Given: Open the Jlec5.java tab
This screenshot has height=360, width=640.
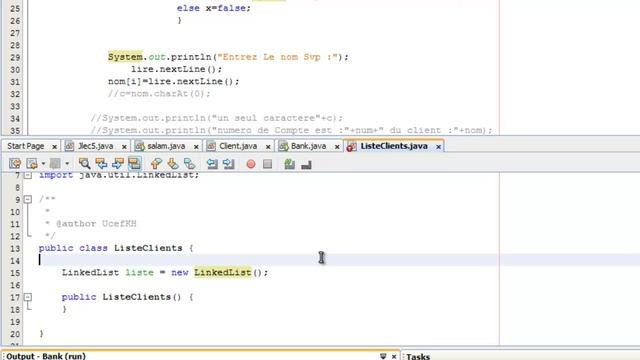Looking at the screenshot, I should tap(96, 146).
